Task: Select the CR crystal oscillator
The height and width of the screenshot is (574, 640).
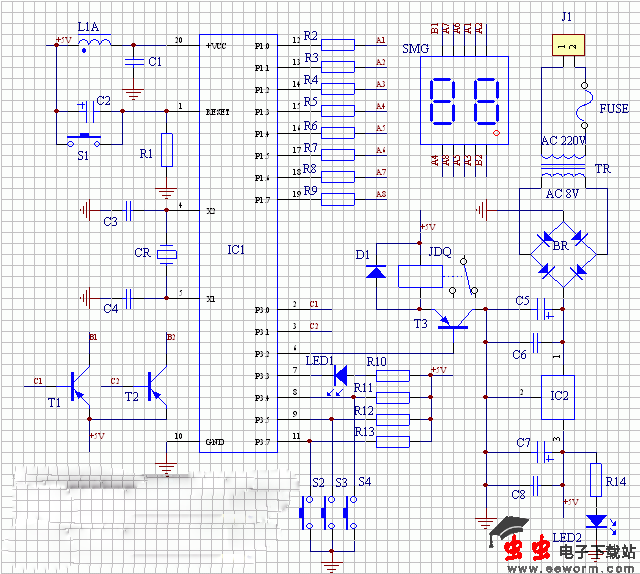Action: coord(167,254)
